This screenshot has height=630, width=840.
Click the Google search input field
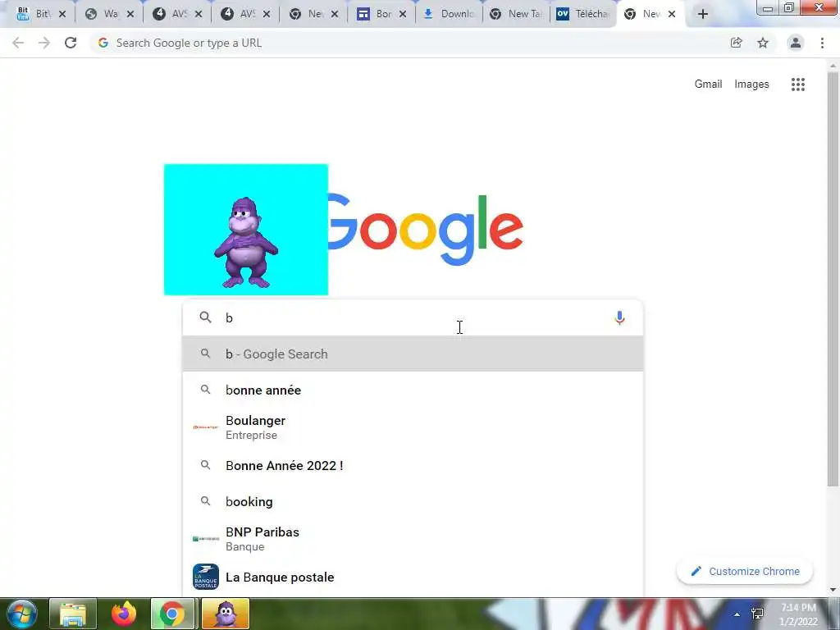click(413, 317)
